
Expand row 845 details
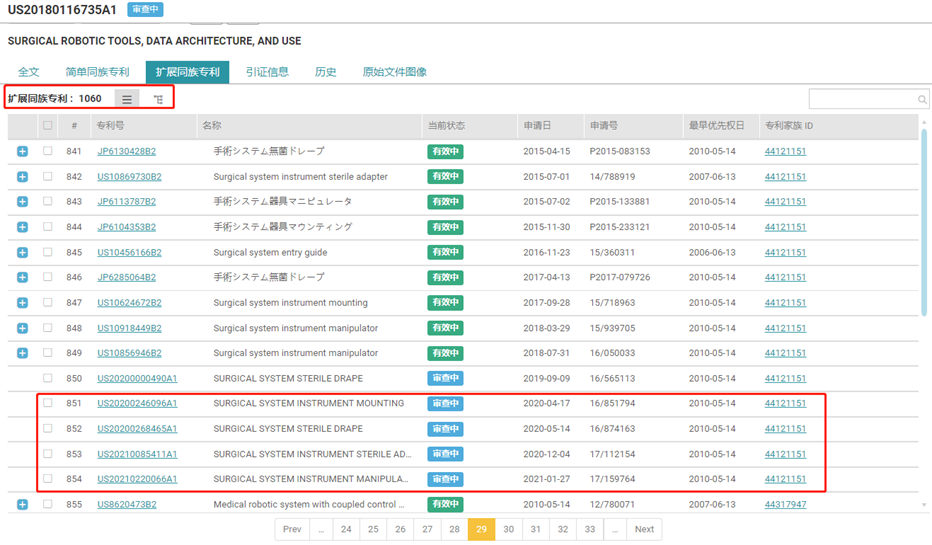point(22,253)
